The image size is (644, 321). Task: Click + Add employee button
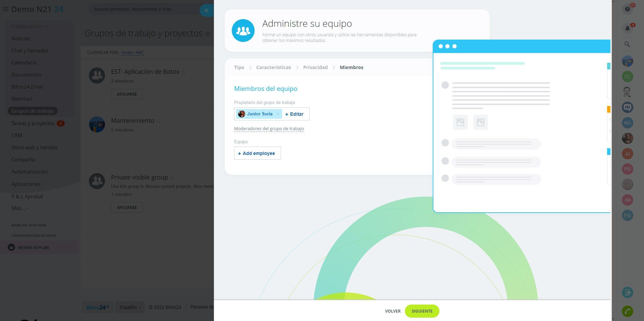[258, 153]
